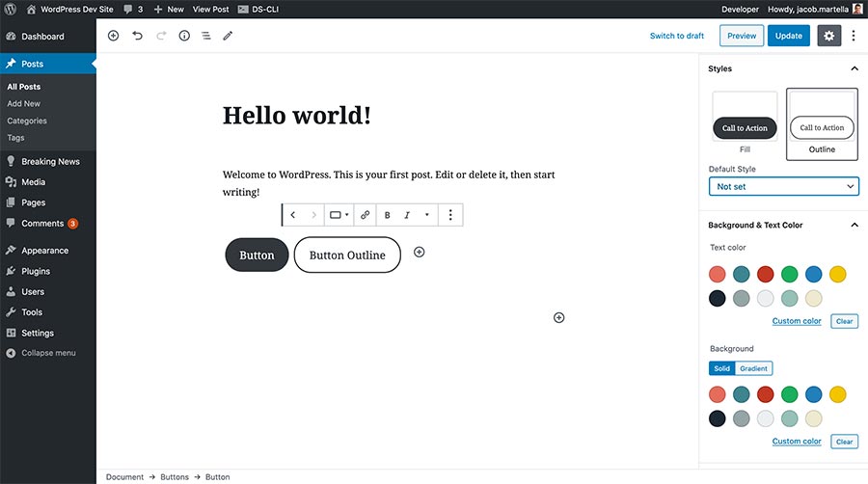Open Categories submenu
The height and width of the screenshot is (484, 868).
(x=27, y=121)
